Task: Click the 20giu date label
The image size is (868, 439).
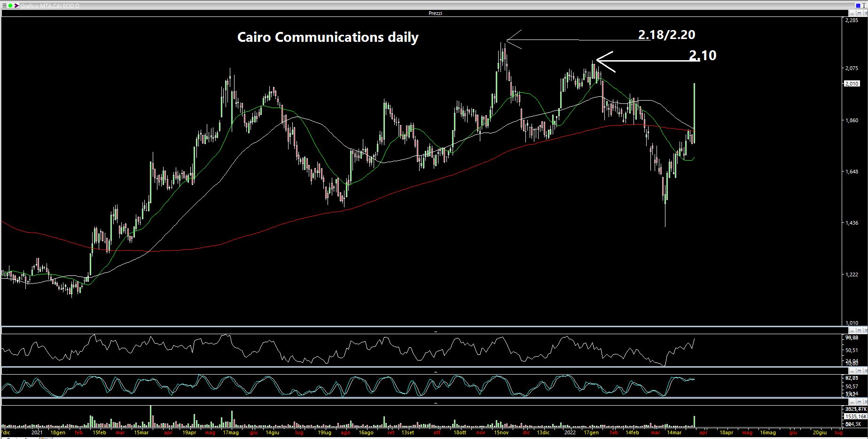Action: (820, 432)
